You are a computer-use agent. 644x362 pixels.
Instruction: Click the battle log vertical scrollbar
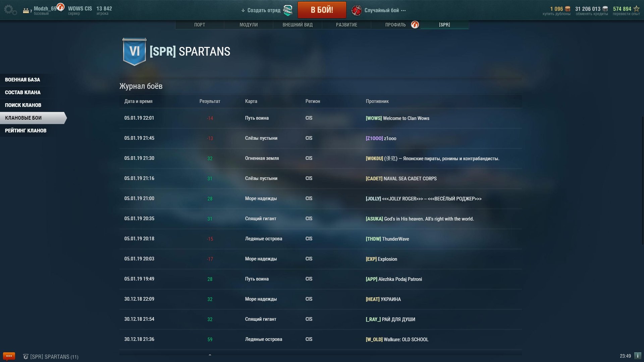[642, 181]
